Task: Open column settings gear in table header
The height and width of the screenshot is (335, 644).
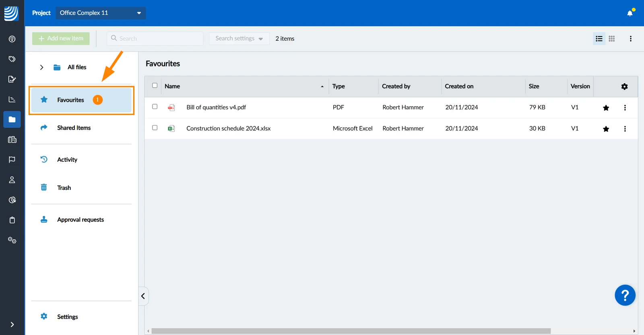Action: click(x=624, y=86)
